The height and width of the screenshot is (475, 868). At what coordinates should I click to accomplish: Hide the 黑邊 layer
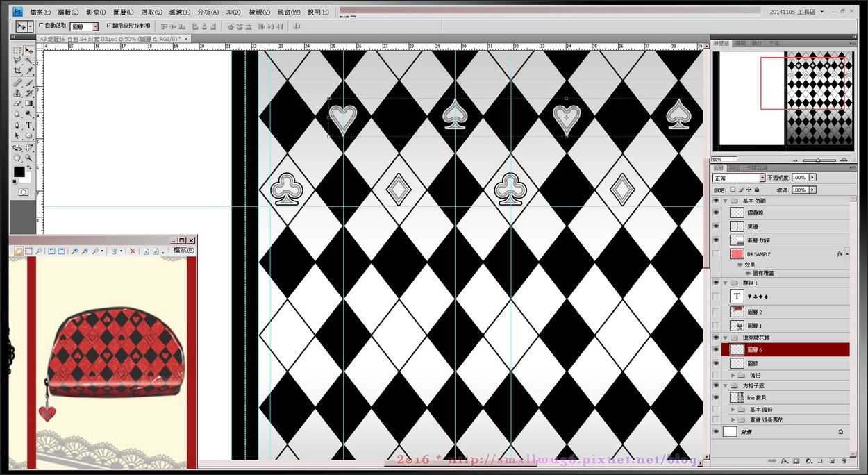(715, 226)
